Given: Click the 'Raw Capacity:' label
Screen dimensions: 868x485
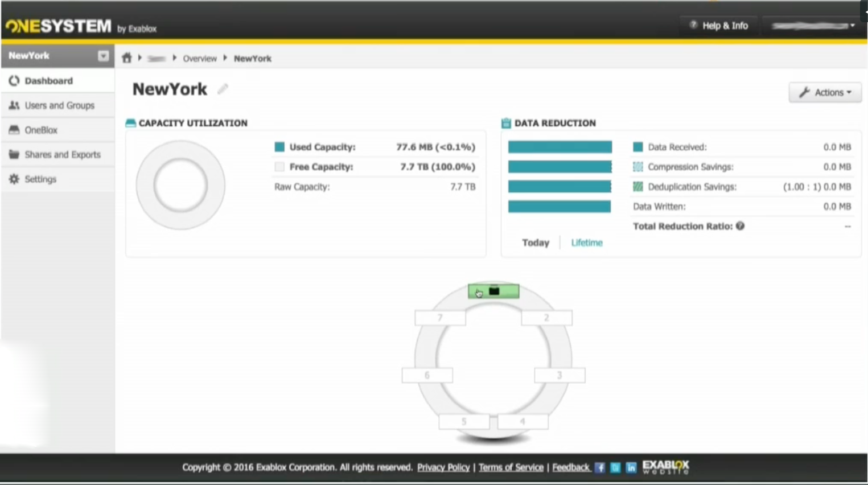Looking at the screenshot, I should (302, 187).
